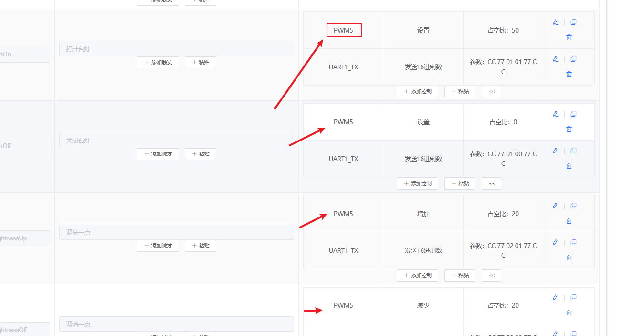Collapse controls with << for 调亮一点
Image resolution: width=644 pixels, height=336 pixels.
[x=491, y=275]
